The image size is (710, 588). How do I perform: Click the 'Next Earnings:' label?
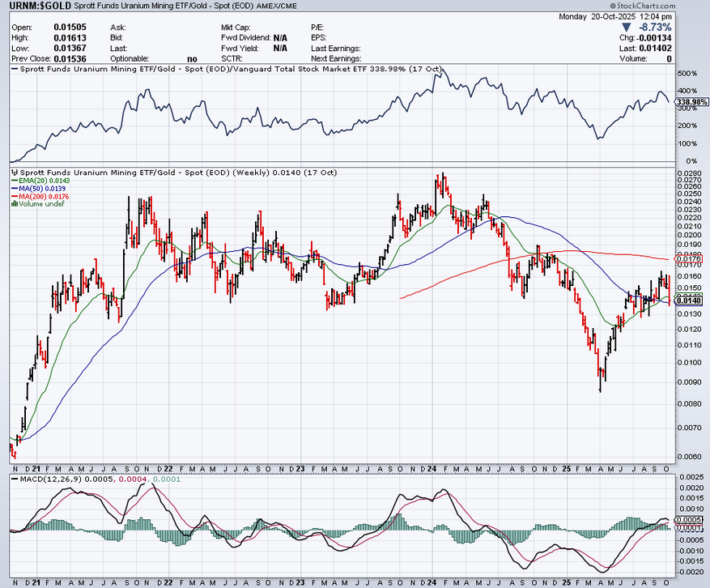(x=336, y=59)
